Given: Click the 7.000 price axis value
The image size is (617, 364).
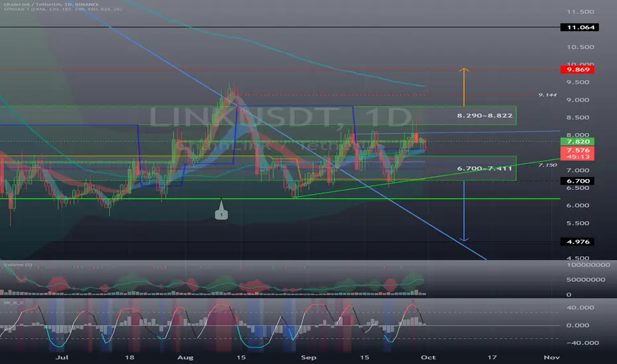Looking at the screenshot, I should (x=578, y=170).
